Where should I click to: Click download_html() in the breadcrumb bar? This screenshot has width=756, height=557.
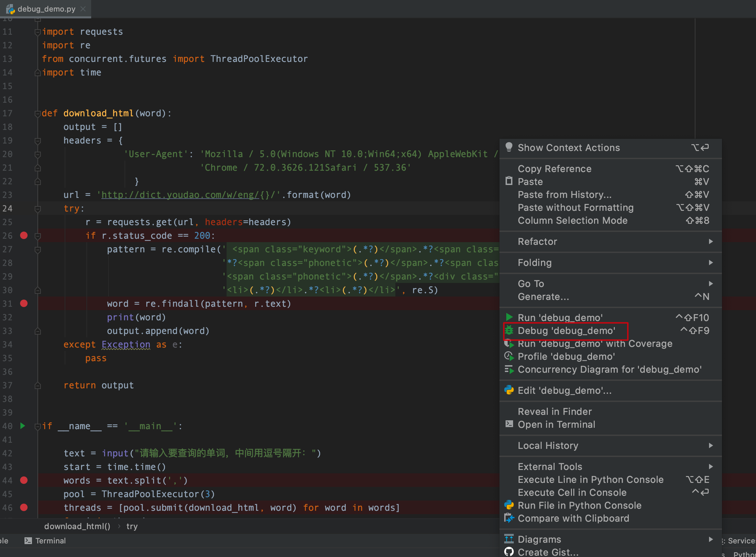pyautogui.click(x=77, y=526)
